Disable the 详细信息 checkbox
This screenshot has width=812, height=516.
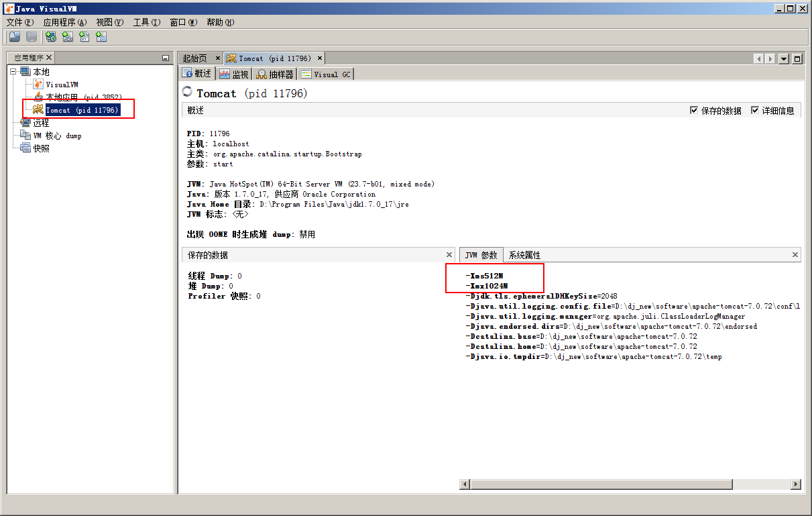[x=755, y=111]
